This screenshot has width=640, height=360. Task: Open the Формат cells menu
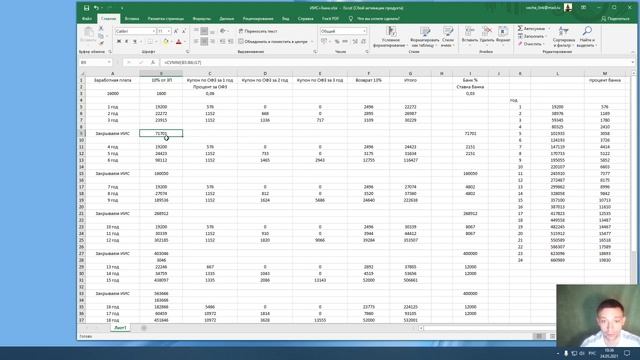[503, 36]
